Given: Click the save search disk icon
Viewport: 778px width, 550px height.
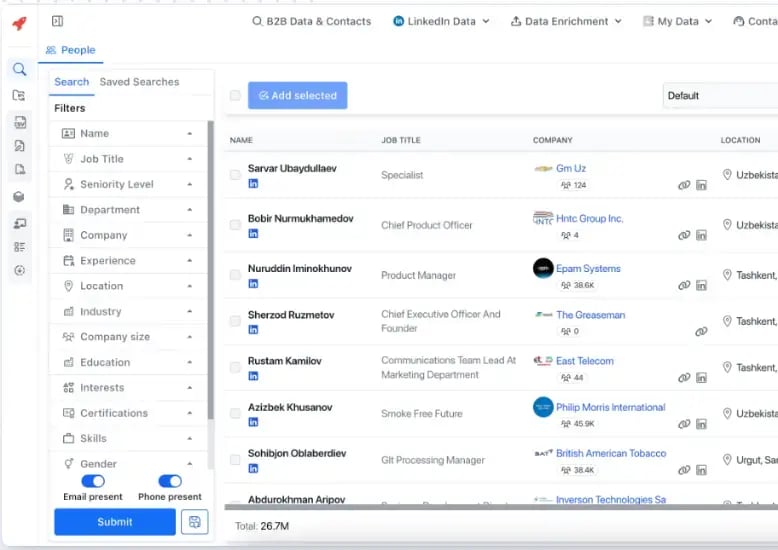Looking at the screenshot, I should [194, 522].
